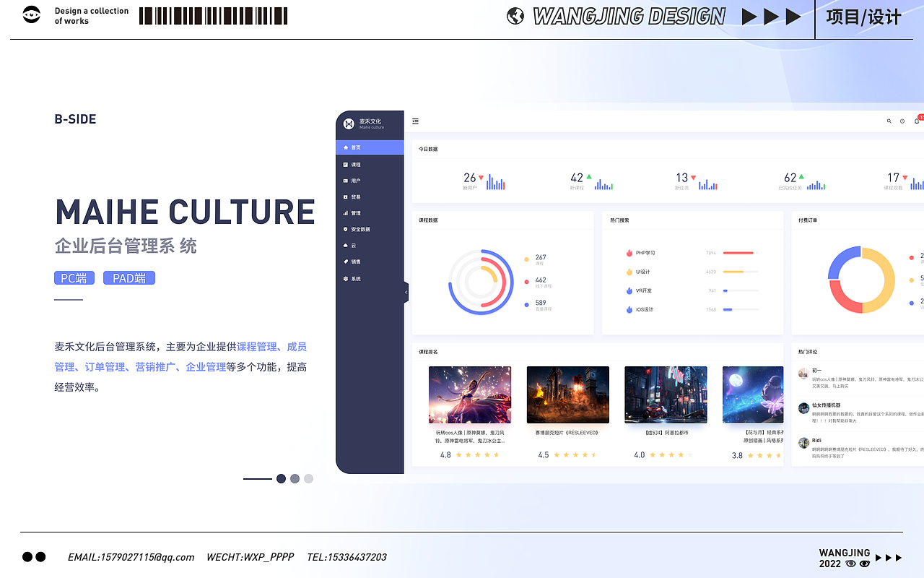Click the 课程排名 panel heading
Viewport: 924px width, 578px height.
click(428, 352)
